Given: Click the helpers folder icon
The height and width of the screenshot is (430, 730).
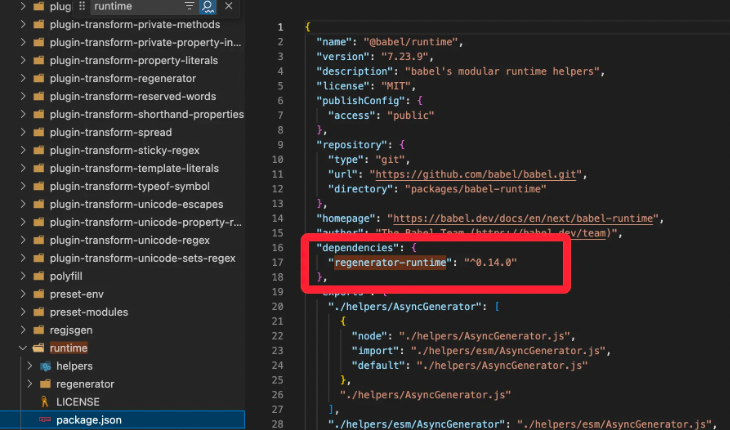Looking at the screenshot, I should pyautogui.click(x=45, y=366).
